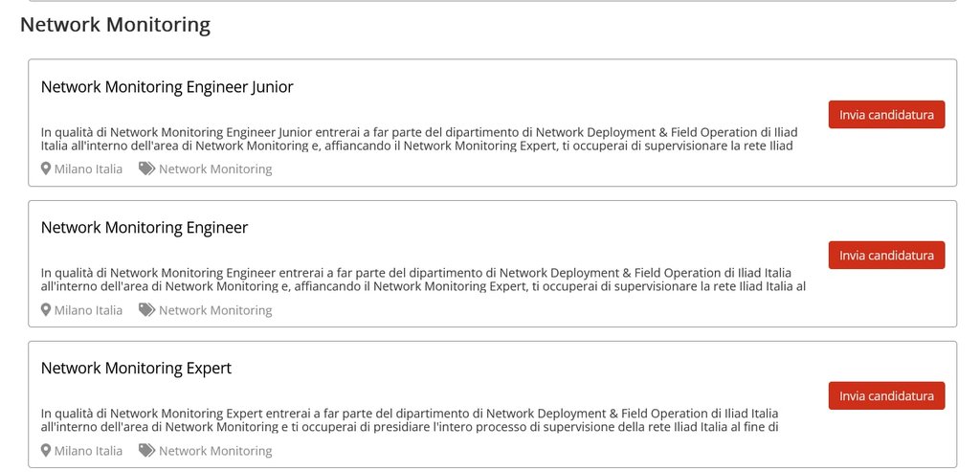
Task: Open the Network Monitoring Expert job title
Action: tap(136, 369)
